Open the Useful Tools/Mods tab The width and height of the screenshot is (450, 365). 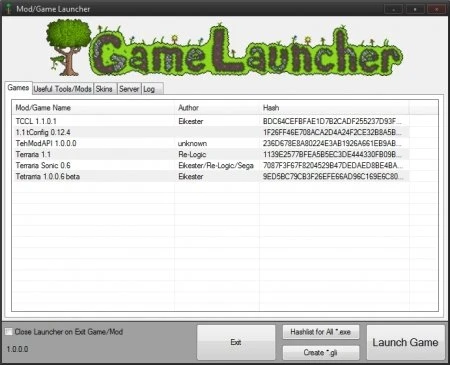(x=63, y=89)
